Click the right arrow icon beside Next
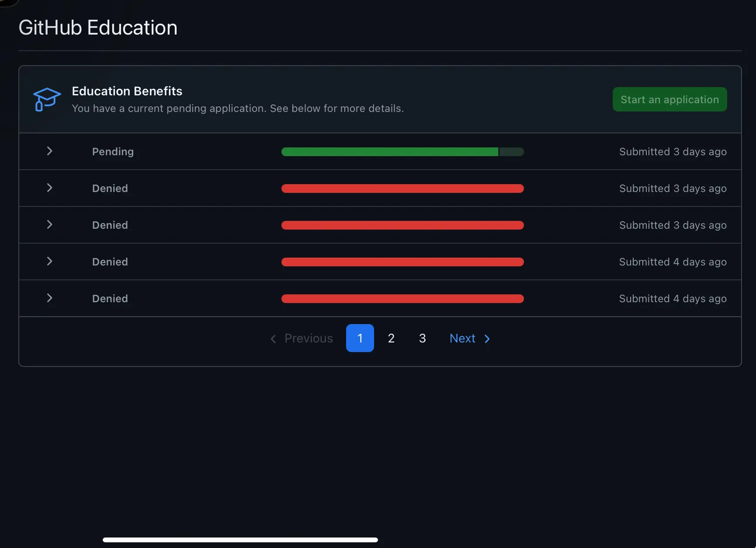Image resolution: width=756 pixels, height=548 pixels. [487, 339]
